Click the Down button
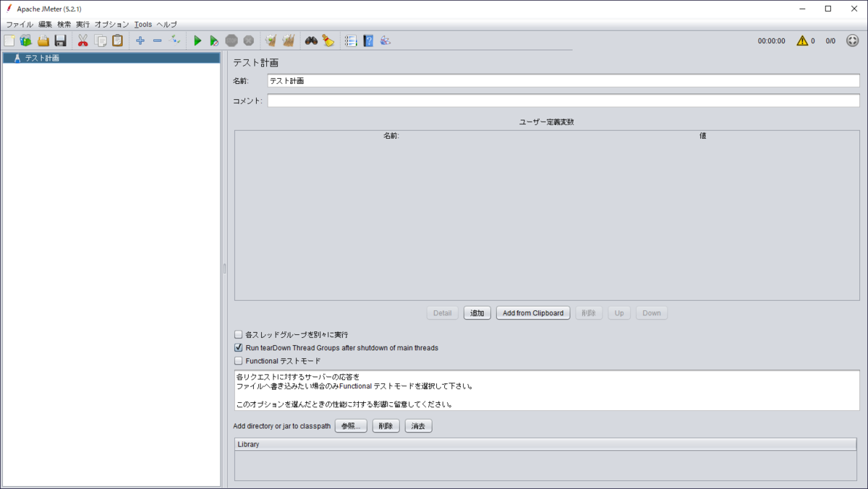868x489 pixels. [x=652, y=313]
